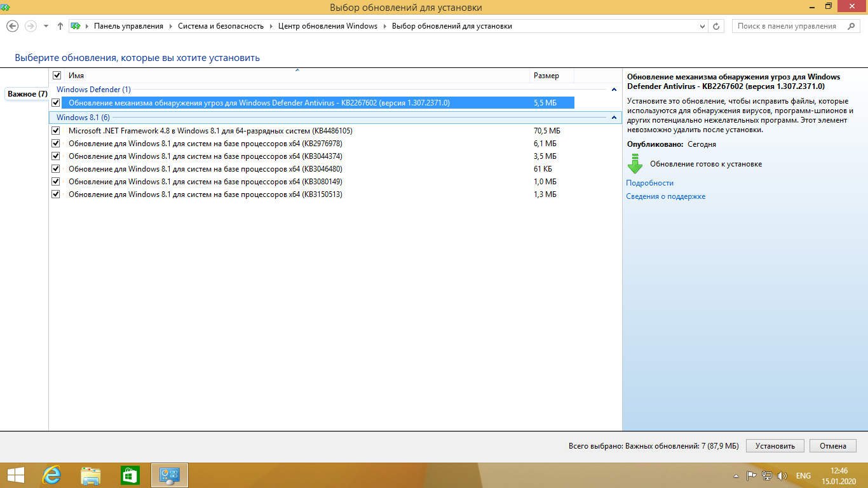Click the Отмена button
Screen dimensions: 868x488
[x=833, y=446]
